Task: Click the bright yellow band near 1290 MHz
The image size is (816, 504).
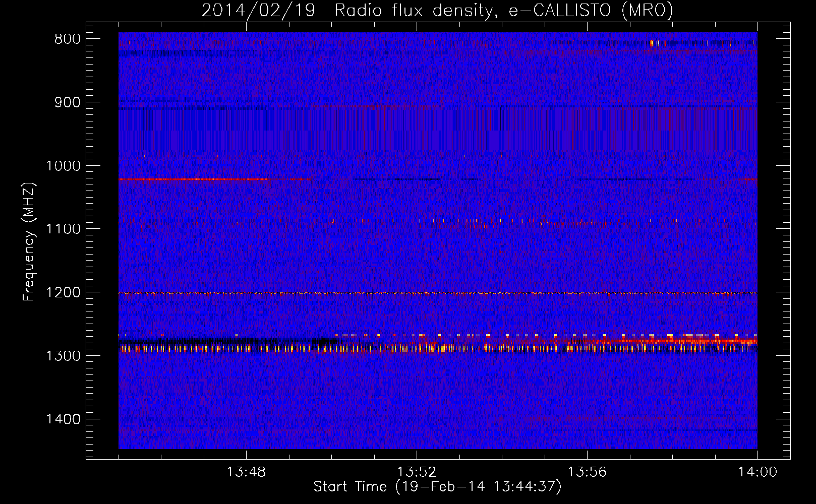Action: pyautogui.click(x=438, y=348)
